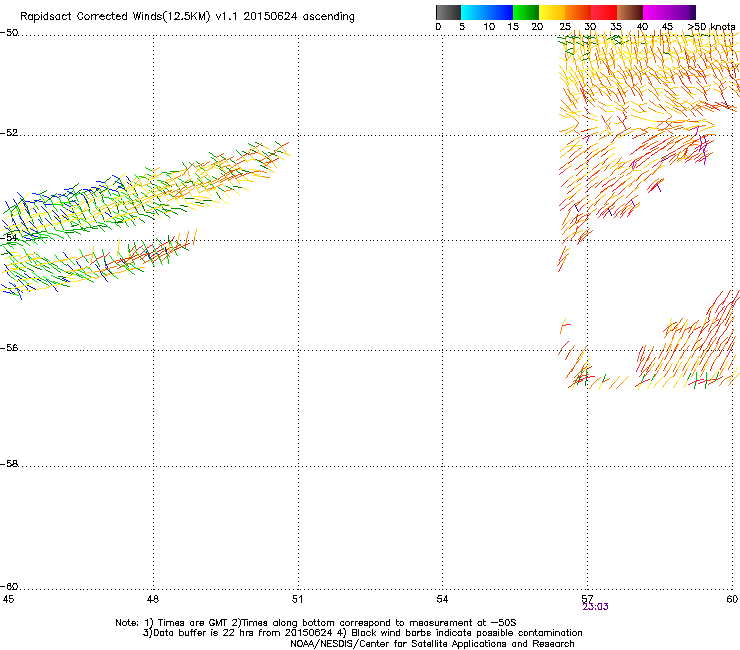The width and height of the screenshot is (740, 650).
Task: Click the 'NOAA/NESDIS/Center for Satellite Applications' credit
Action: pyautogui.click(x=432, y=644)
